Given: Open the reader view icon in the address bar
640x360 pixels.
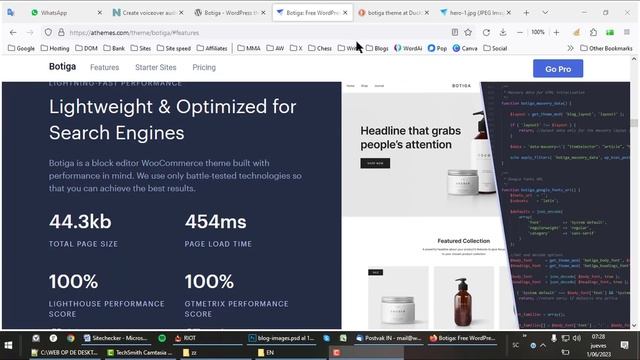Looking at the screenshot, I should click(455, 32).
